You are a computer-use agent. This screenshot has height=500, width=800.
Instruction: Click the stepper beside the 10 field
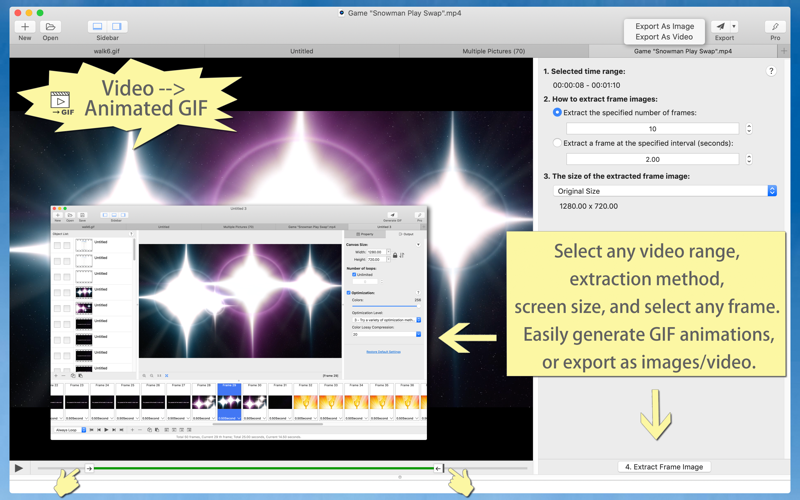pyautogui.click(x=749, y=129)
